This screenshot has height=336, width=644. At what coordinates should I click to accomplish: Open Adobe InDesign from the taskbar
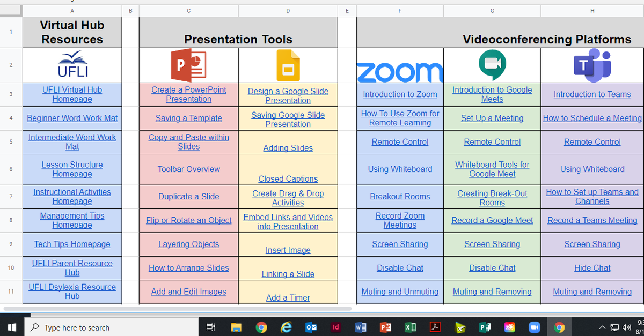[x=335, y=327]
